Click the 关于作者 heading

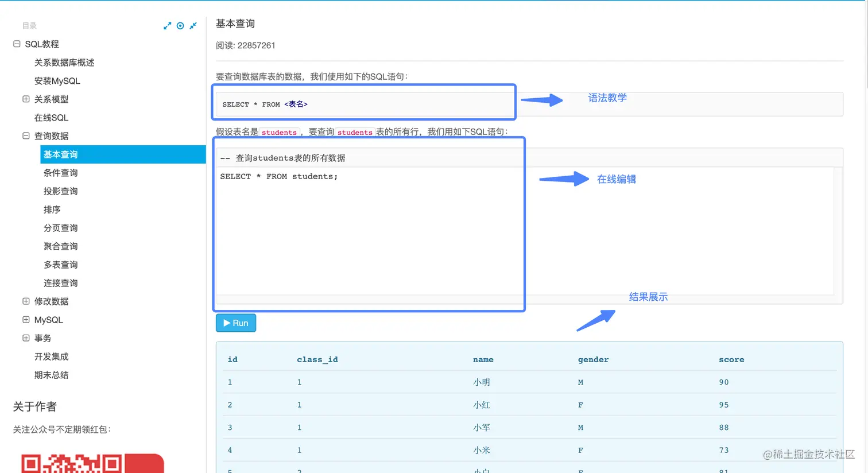tap(35, 406)
